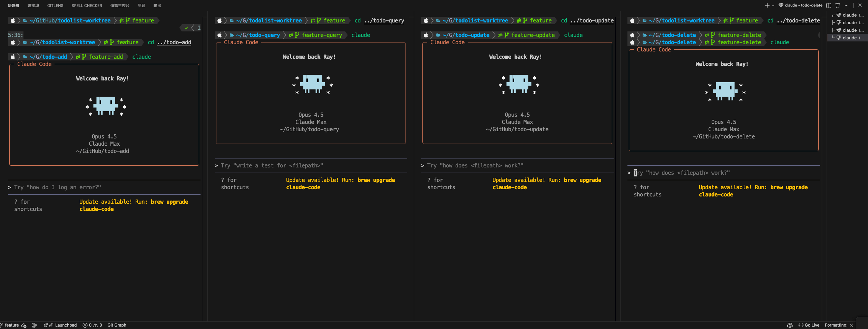
Task: Click '~/GitHub/todo-add' in the Claude welcome box
Action: pyautogui.click(x=103, y=151)
